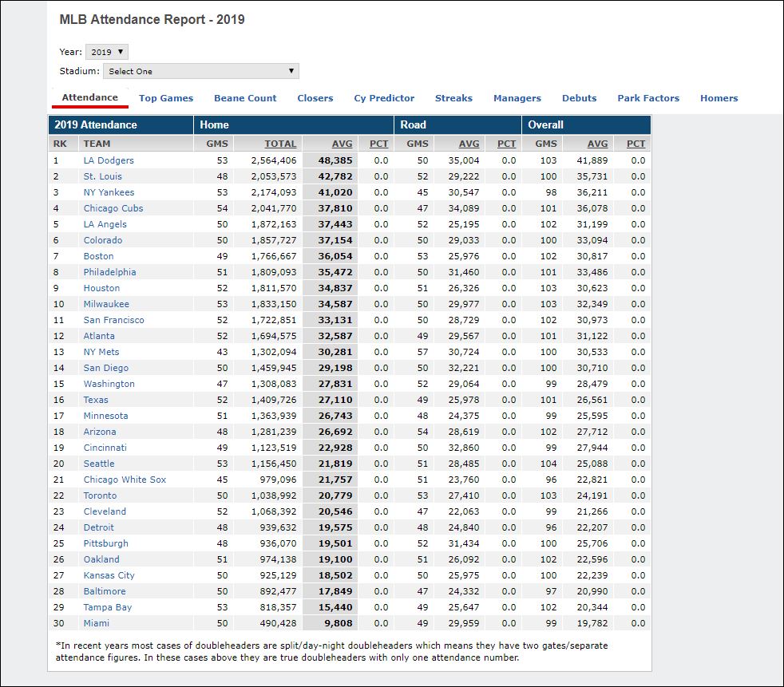Select the Cy Predictor tab
The height and width of the screenshot is (687, 784).
pos(384,98)
